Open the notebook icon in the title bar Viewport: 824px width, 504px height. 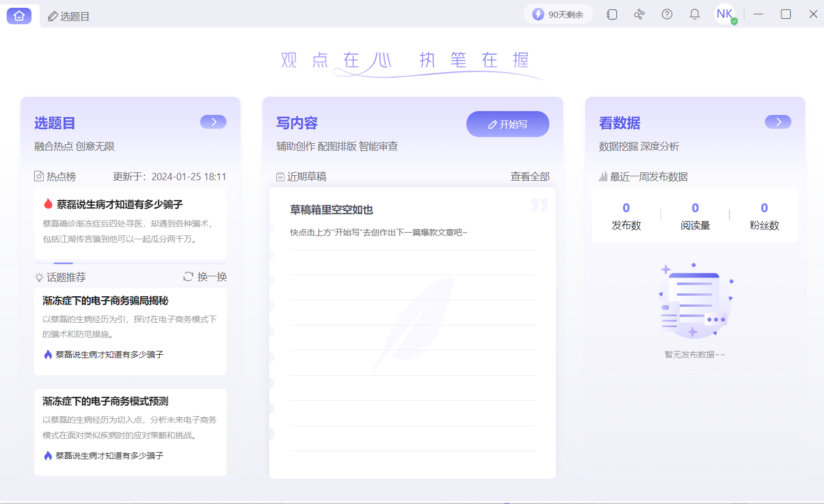point(612,14)
